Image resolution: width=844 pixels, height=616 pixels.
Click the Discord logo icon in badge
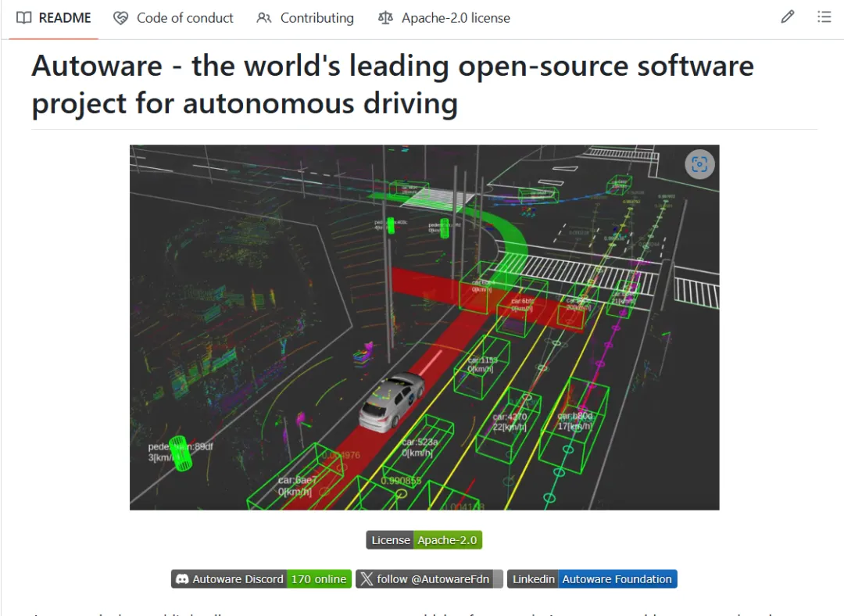tap(182, 579)
